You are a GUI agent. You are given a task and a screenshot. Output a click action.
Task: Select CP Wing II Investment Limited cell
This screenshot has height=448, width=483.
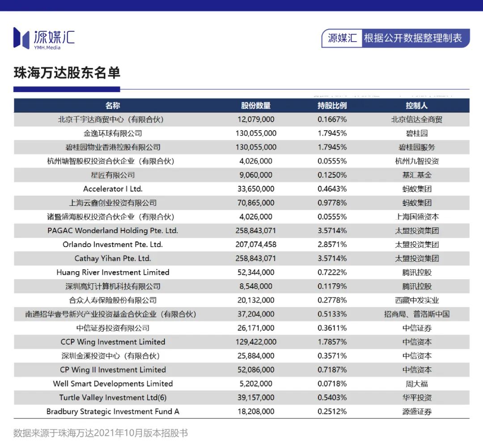[113, 370]
